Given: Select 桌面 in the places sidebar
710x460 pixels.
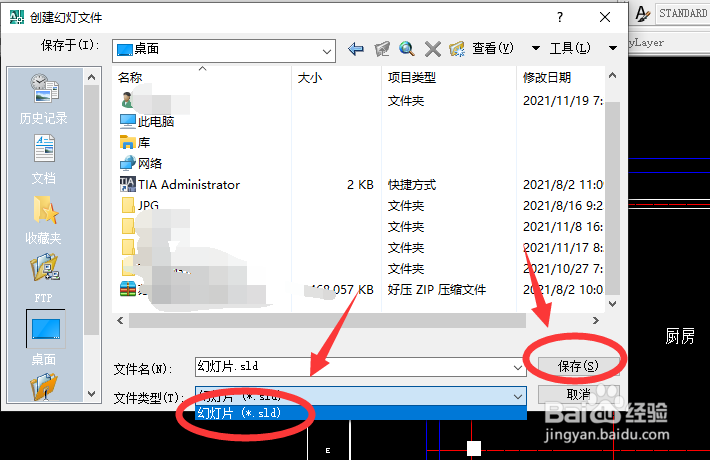Looking at the screenshot, I should point(45,338).
